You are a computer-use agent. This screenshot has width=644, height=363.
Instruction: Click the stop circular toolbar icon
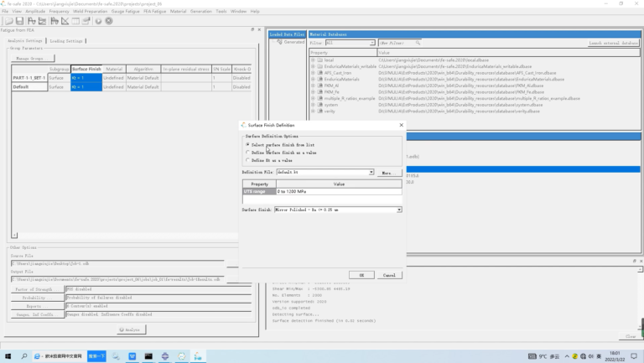(109, 21)
